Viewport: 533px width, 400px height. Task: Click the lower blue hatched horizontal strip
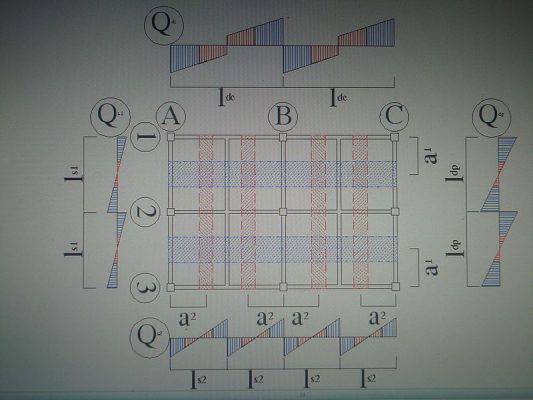(283, 249)
